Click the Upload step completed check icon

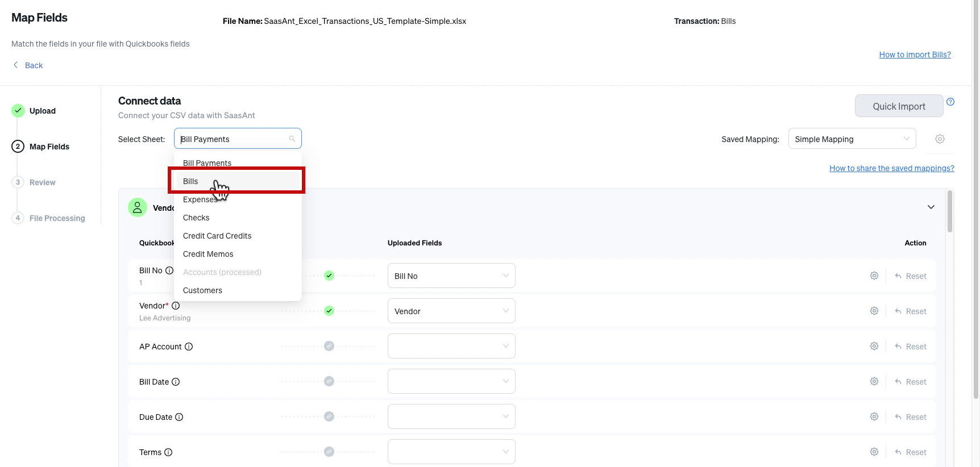click(x=18, y=110)
